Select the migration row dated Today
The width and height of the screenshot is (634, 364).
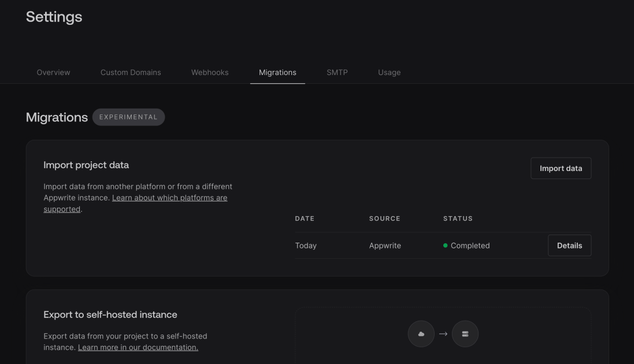pos(306,245)
